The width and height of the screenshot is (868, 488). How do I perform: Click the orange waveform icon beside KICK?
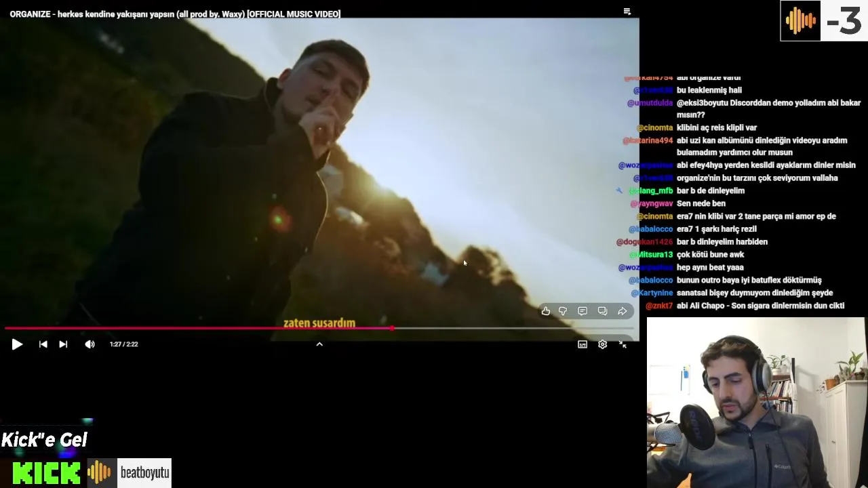tap(100, 473)
